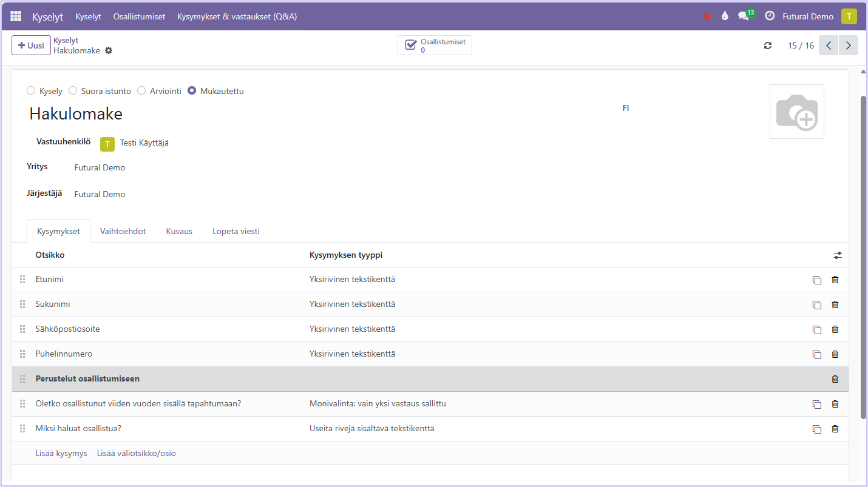Click the Lisää kysymys link
868x487 pixels.
click(x=61, y=453)
